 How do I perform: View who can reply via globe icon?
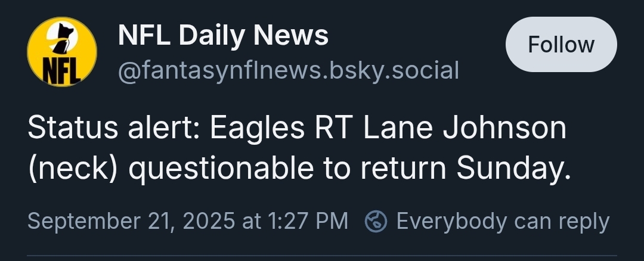376,221
